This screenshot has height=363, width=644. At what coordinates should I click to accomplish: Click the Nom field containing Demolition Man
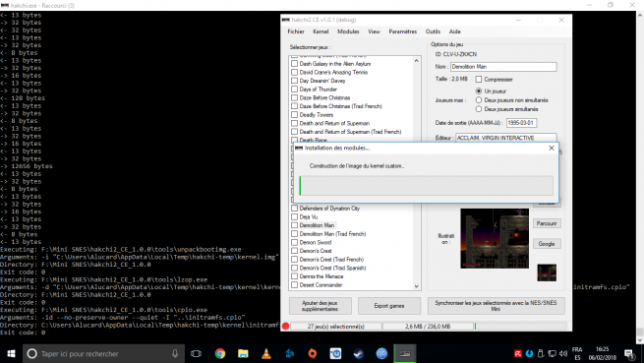point(503,67)
